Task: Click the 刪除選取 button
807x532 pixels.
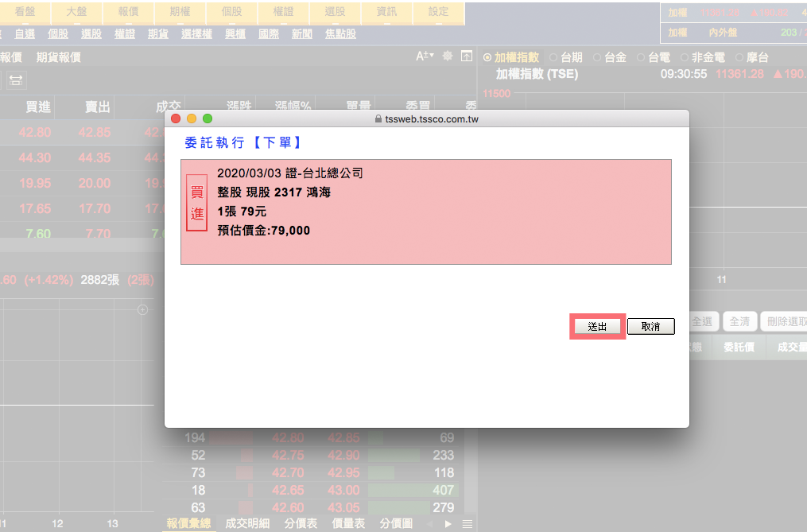Action: point(785,322)
